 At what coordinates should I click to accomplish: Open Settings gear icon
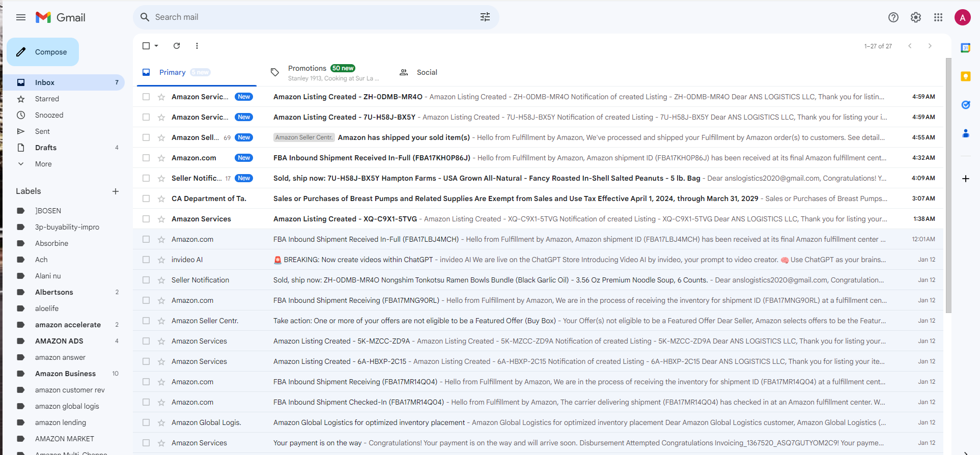coord(916,17)
